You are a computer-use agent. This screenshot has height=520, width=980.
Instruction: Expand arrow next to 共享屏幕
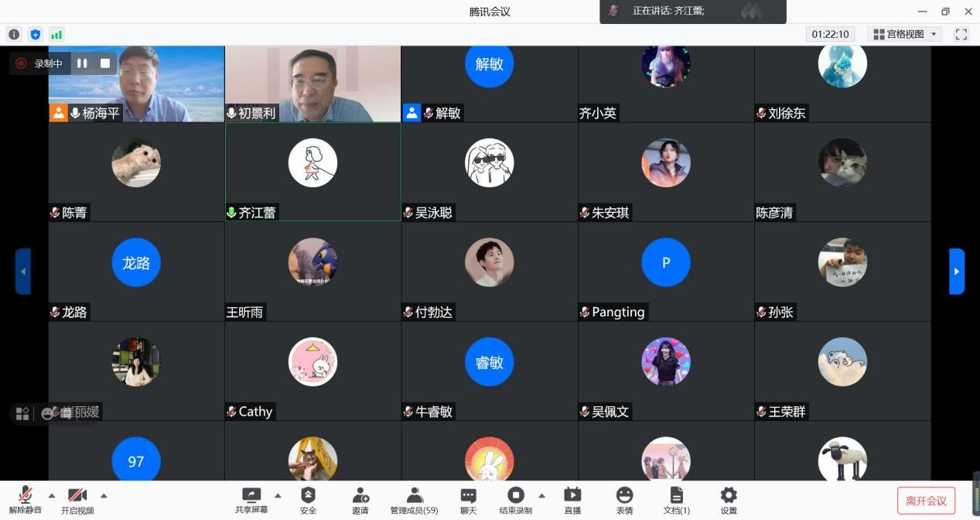pos(278,495)
